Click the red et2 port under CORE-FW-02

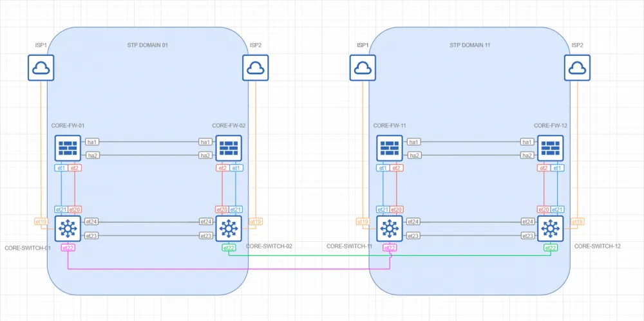click(222, 168)
